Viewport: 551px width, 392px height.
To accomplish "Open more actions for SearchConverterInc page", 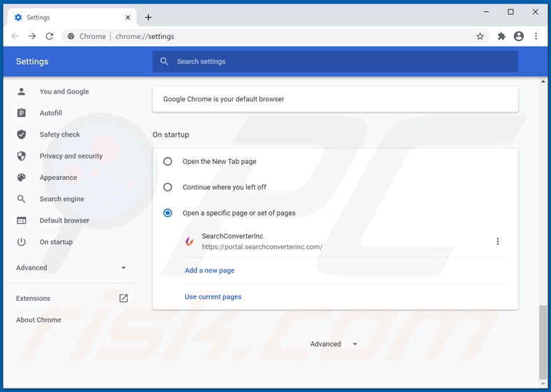I will click(497, 241).
